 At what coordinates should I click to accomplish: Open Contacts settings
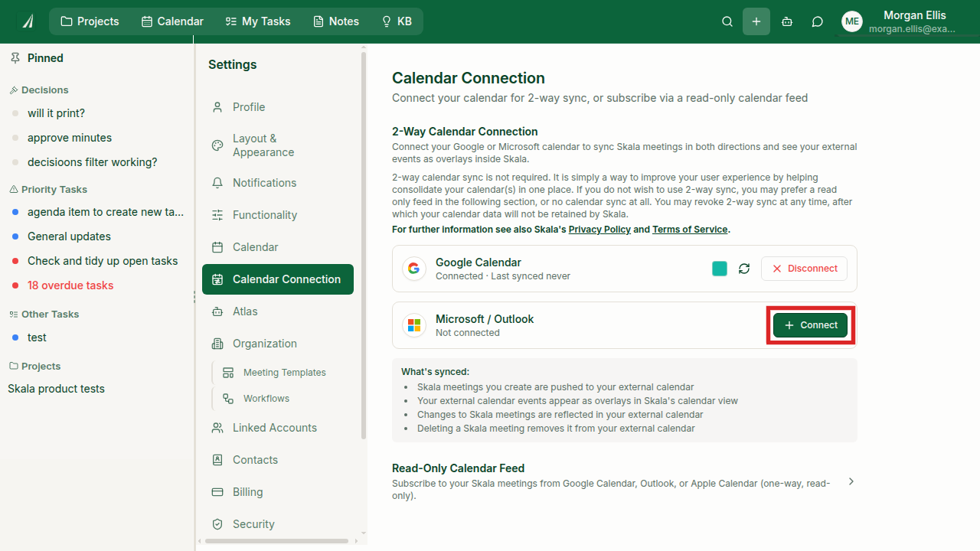point(278,460)
